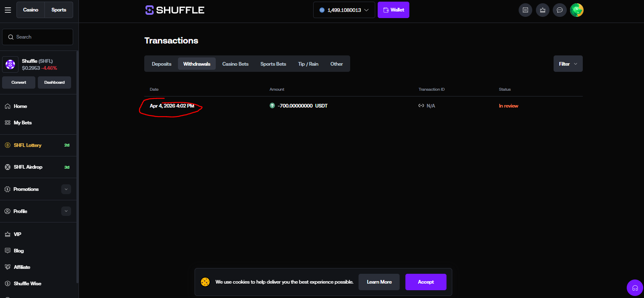This screenshot has width=644, height=298.
Task: Click the Convert button
Action: [19, 83]
